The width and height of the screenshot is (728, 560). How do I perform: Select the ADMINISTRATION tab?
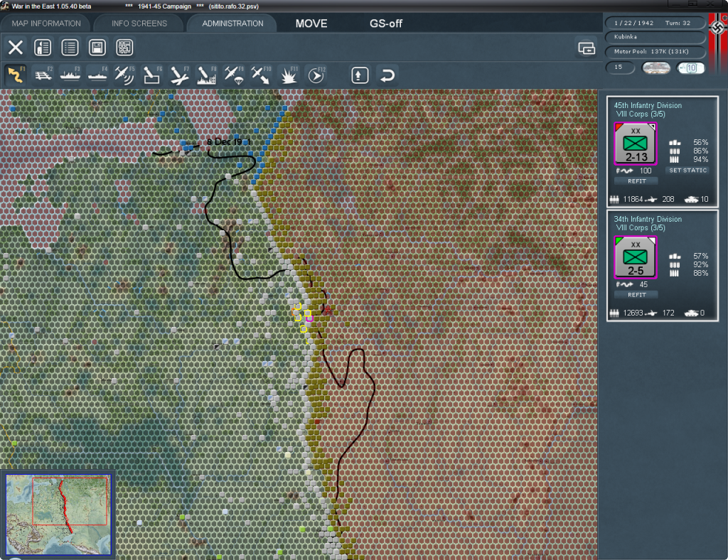[x=232, y=23]
